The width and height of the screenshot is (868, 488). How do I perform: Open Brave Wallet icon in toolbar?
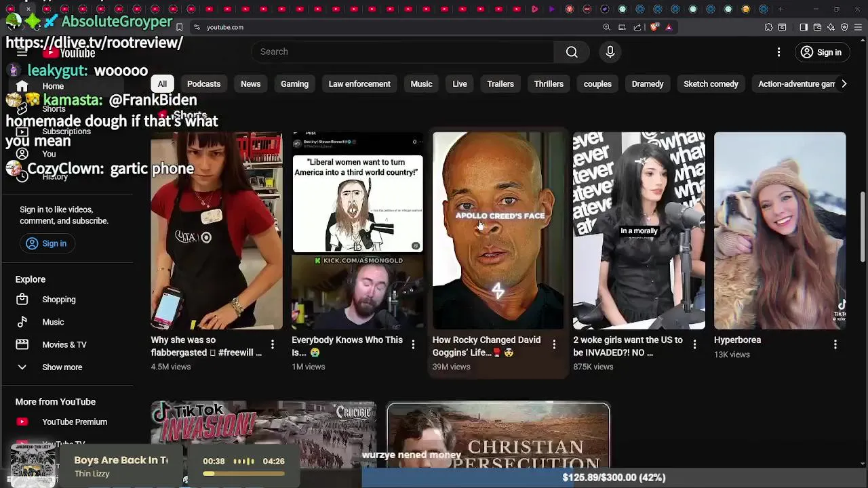(817, 27)
